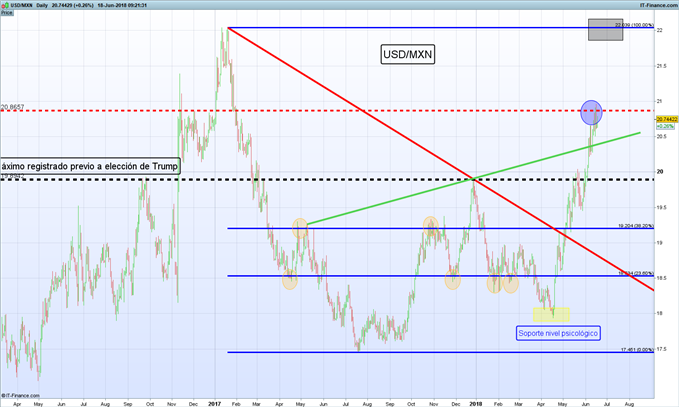The image size is (679, 407).
Task: Click the 18-Jun-2018 09:21:31 timestamp
Action: coord(122,5)
